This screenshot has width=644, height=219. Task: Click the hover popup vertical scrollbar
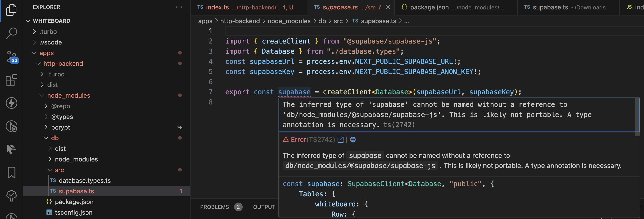click(637, 117)
